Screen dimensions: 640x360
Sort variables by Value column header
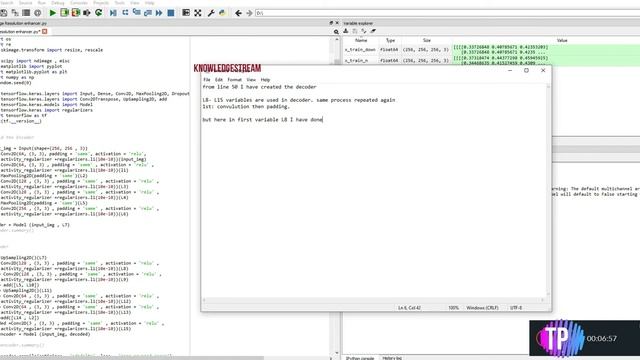coord(562,40)
